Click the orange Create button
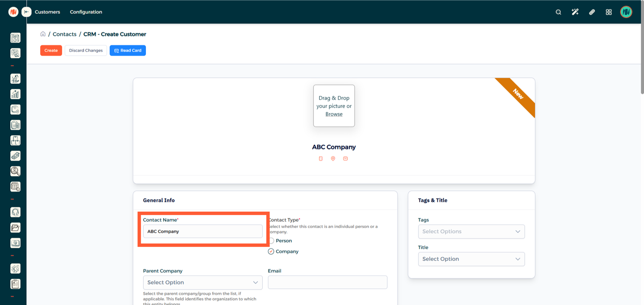The height and width of the screenshot is (305, 644). [51, 51]
